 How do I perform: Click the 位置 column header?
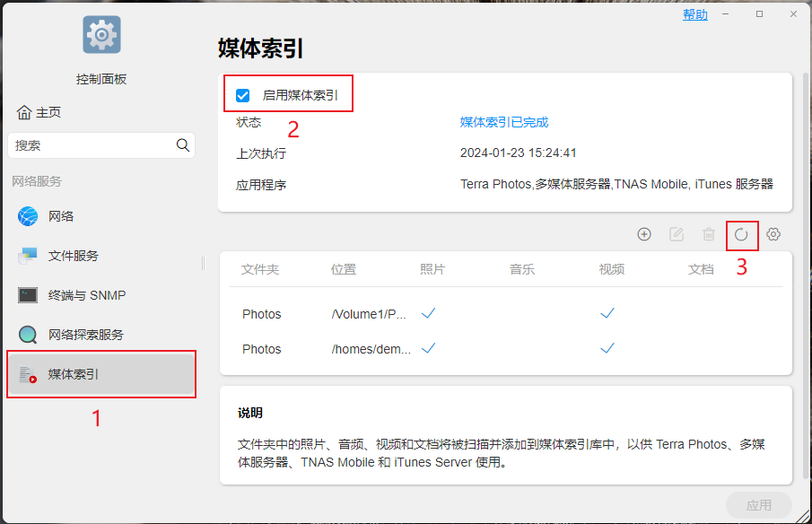pos(344,269)
